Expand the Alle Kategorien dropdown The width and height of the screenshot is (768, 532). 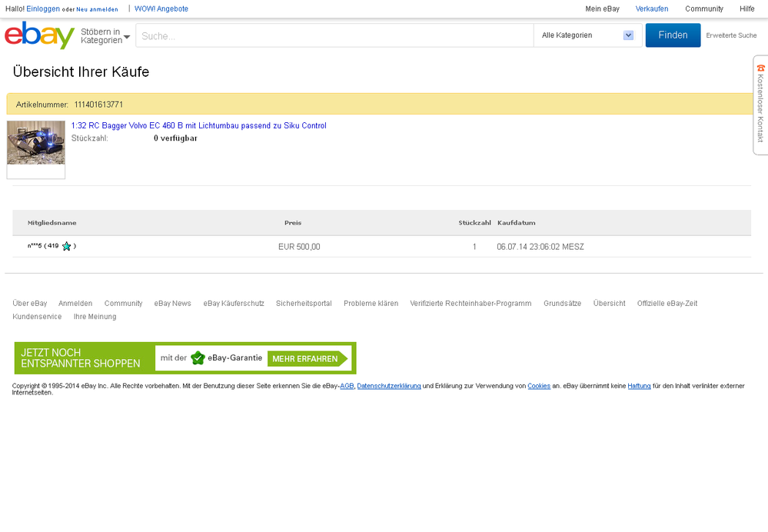[587, 35]
